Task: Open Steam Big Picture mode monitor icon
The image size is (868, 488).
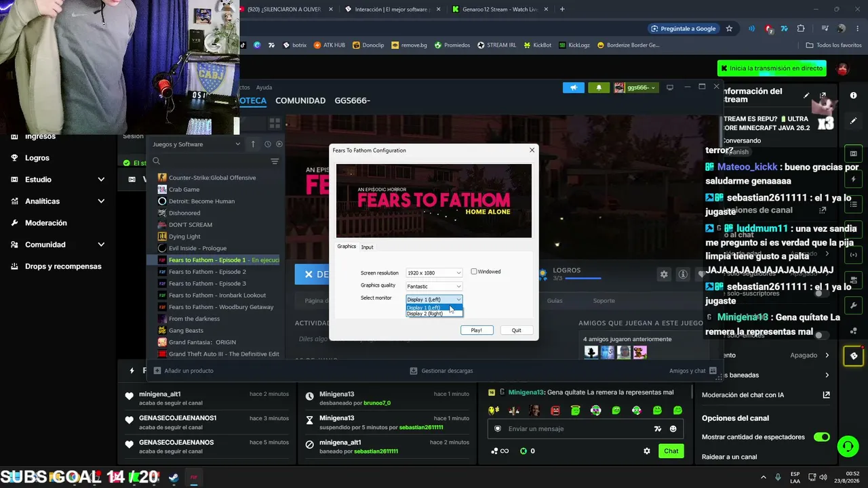Action: pos(670,87)
